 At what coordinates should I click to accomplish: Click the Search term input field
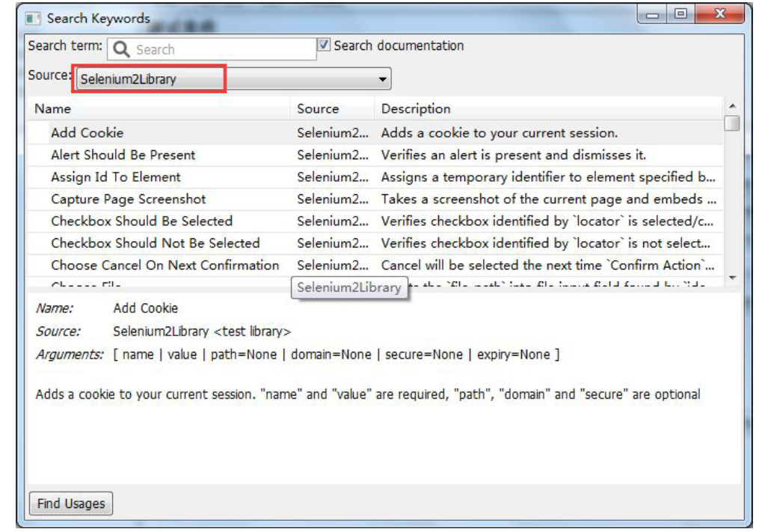[212, 49]
